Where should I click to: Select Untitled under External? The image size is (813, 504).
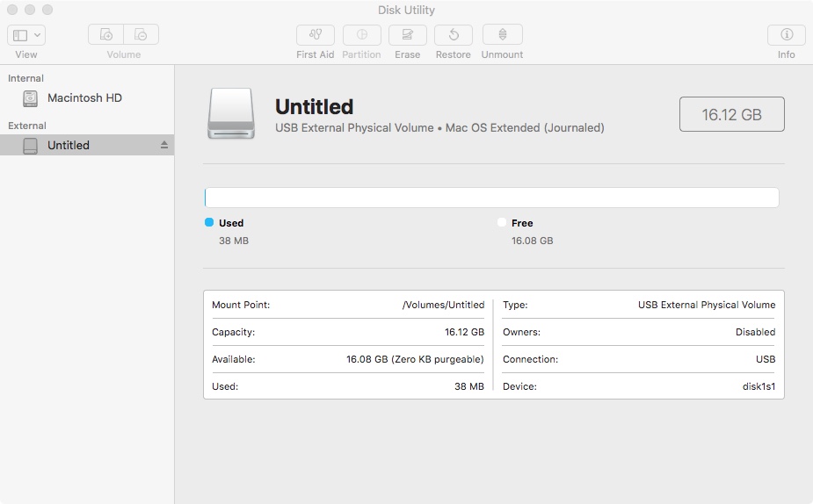(87, 145)
